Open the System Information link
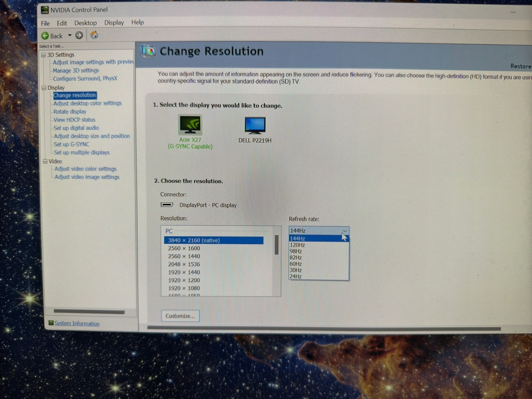 (77, 323)
